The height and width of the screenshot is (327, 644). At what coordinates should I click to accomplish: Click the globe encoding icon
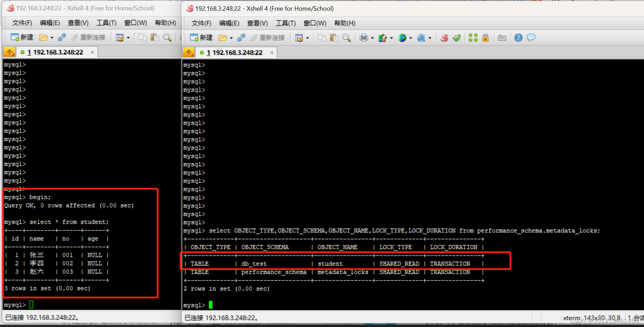coord(402,38)
